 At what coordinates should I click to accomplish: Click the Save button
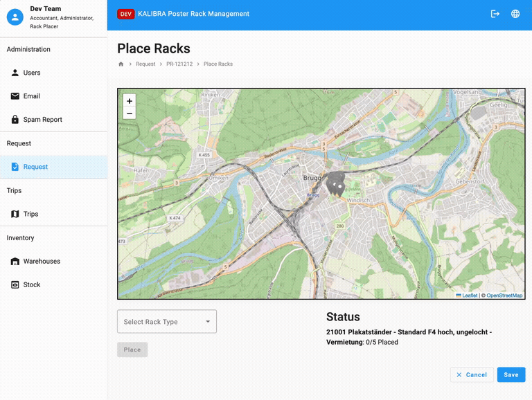pos(511,374)
